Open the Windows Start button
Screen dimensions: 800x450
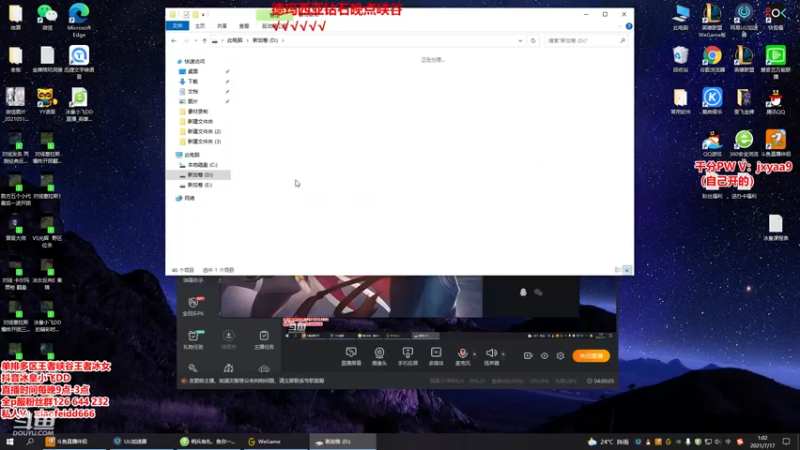pos(10,441)
